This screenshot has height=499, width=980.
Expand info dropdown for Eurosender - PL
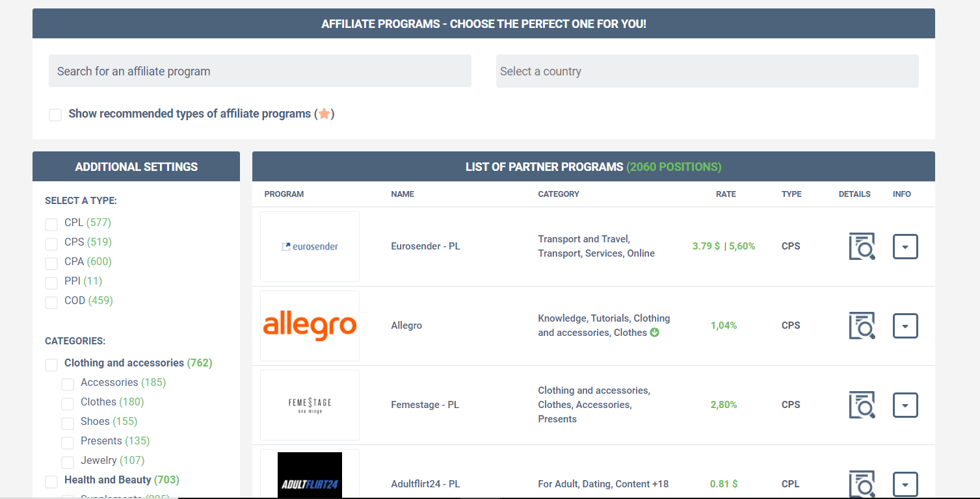pyautogui.click(x=905, y=247)
